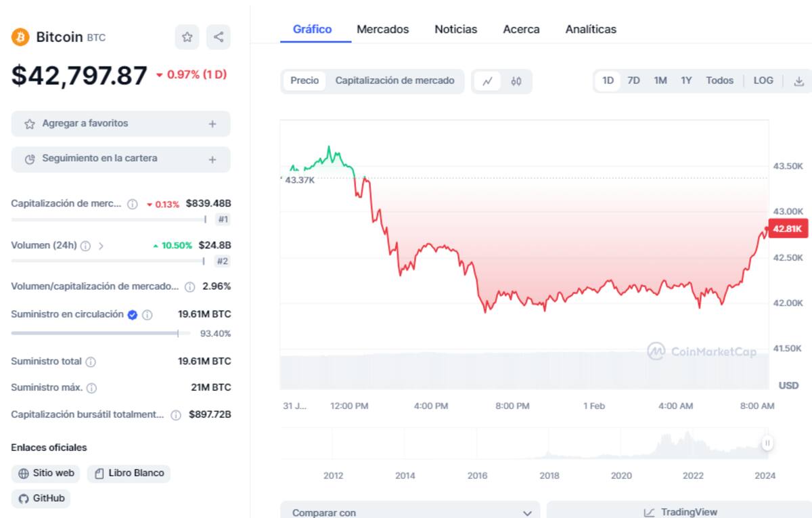812x518 pixels.
Task: Select Precio chart mode
Action: point(304,81)
